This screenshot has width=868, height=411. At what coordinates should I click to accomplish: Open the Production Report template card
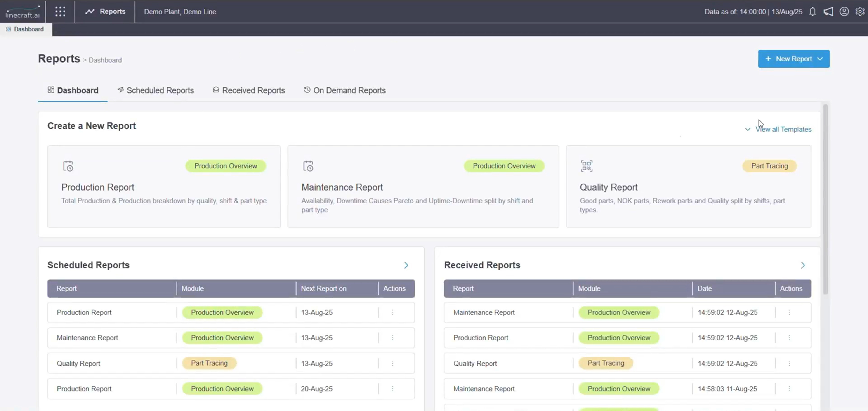tap(164, 187)
